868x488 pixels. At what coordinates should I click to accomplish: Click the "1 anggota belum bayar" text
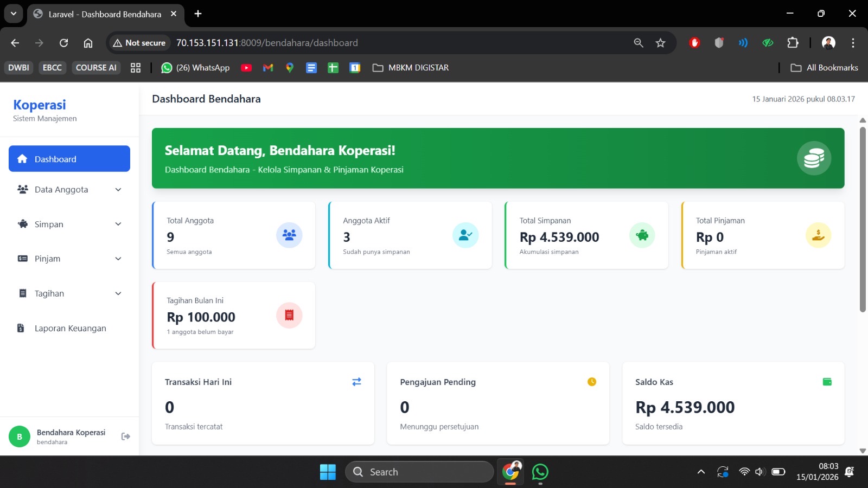(200, 332)
